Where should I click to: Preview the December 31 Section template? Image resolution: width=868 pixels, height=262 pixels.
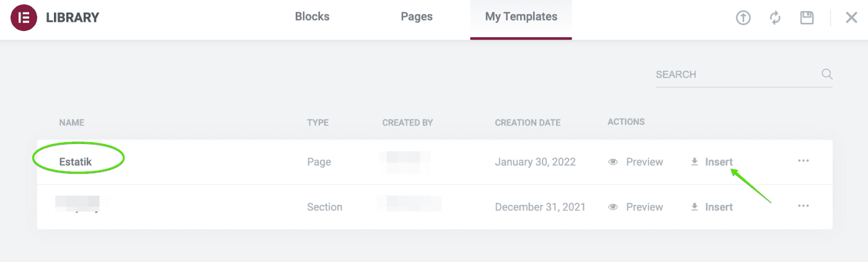[x=644, y=207]
